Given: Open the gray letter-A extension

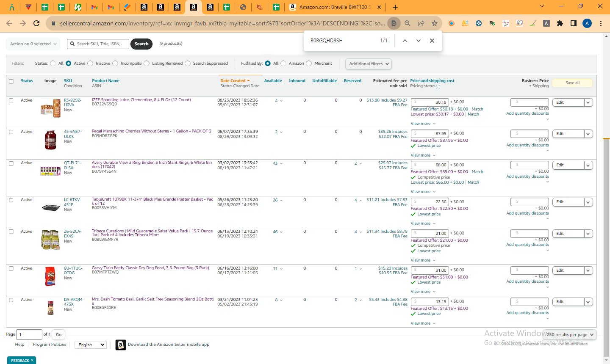Looking at the screenshot, I should (546, 23).
